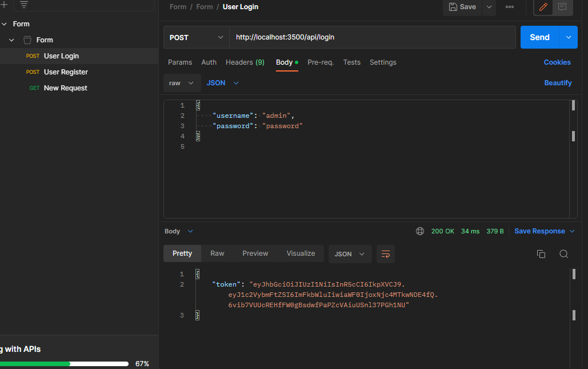
Task: Open response Body section dropdown
Action: point(178,231)
